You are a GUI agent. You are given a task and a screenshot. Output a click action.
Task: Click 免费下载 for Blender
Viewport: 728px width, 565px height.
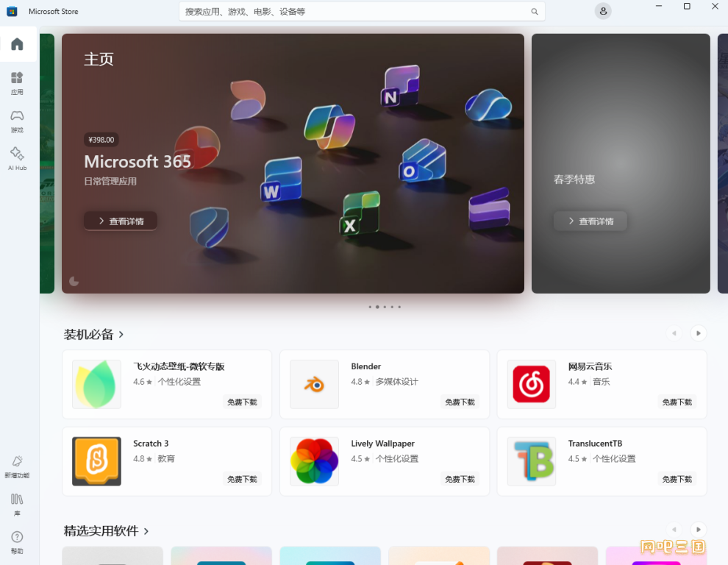(x=460, y=402)
